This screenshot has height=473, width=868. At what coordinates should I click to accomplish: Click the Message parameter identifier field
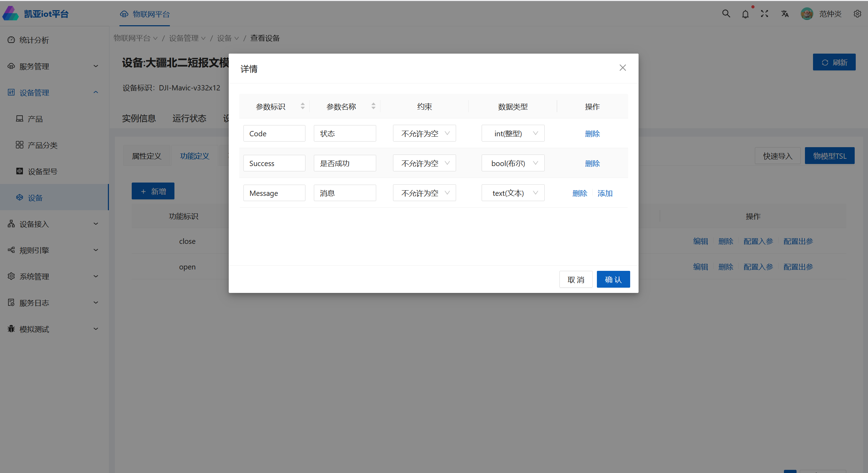click(x=274, y=193)
